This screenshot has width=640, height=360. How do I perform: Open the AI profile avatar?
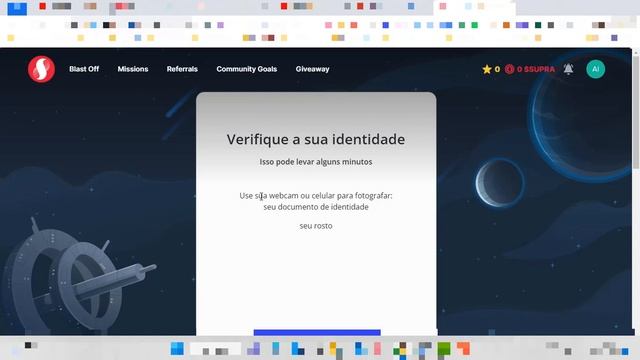pyautogui.click(x=596, y=69)
